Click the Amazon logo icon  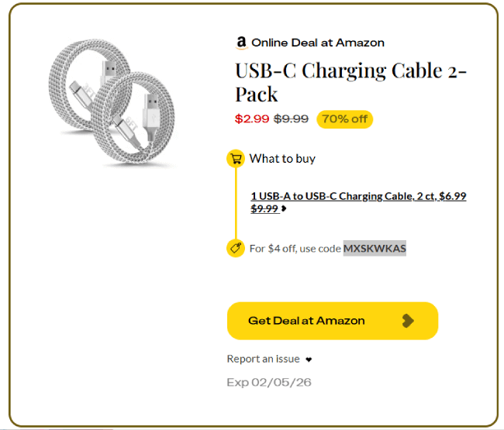pyautogui.click(x=242, y=43)
